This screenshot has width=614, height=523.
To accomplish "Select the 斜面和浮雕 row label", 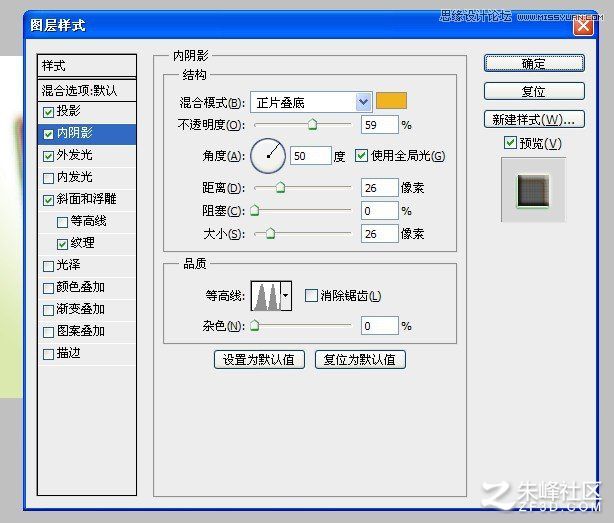I will point(87,199).
